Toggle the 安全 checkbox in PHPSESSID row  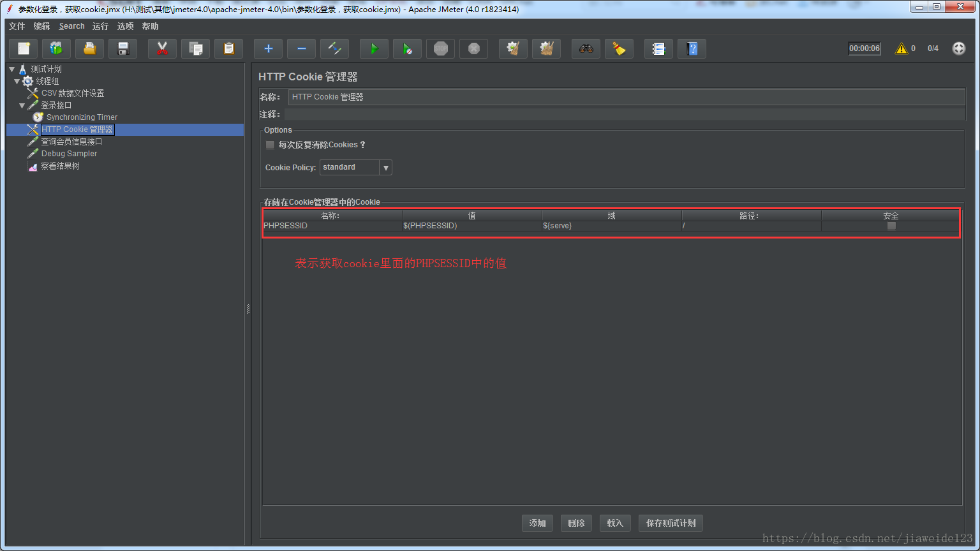point(891,226)
